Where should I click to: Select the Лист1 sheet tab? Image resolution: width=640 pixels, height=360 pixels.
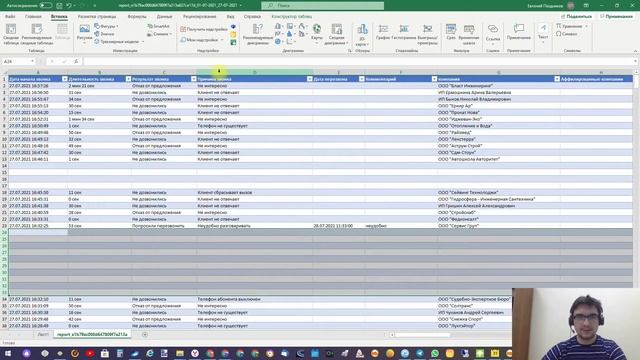(x=43, y=334)
